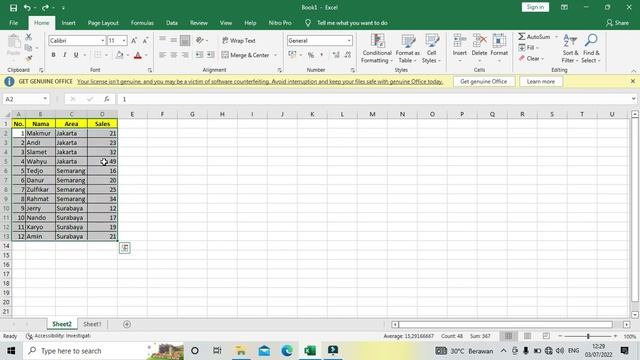Open the Fill dropdown

click(x=529, y=48)
